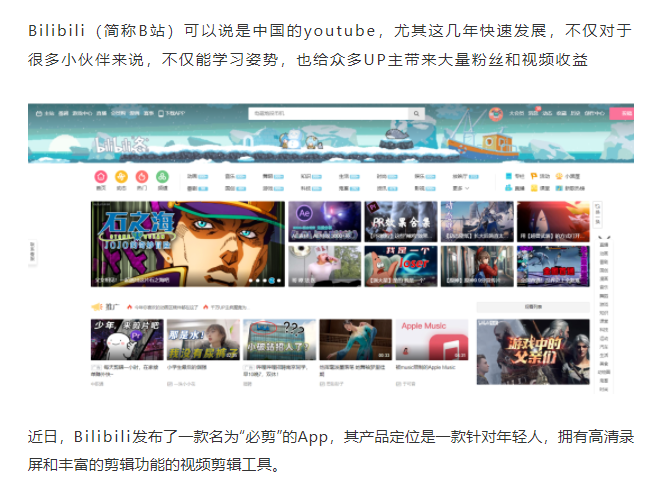
Task: Go to 游戏中心 in top navigation
Action: click(x=82, y=113)
